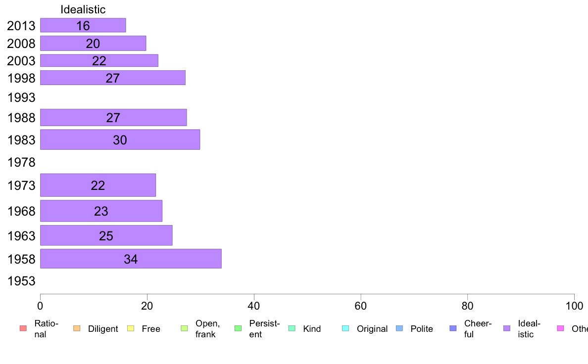
Task: Click the Idealistic chart title
Action: click(x=83, y=9)
